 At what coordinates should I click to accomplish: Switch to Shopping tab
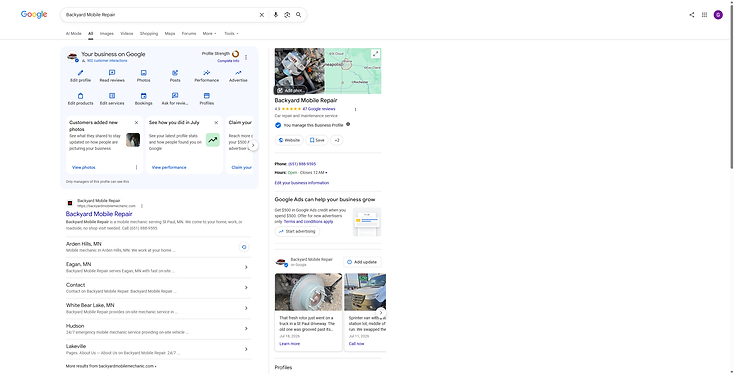[149, 34]
